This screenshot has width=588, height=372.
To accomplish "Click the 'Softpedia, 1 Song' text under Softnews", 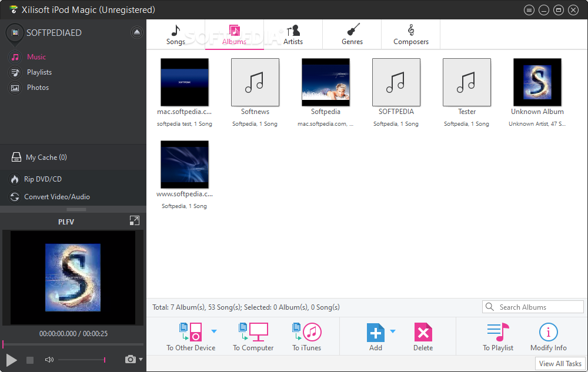I will tap(255, 123).
